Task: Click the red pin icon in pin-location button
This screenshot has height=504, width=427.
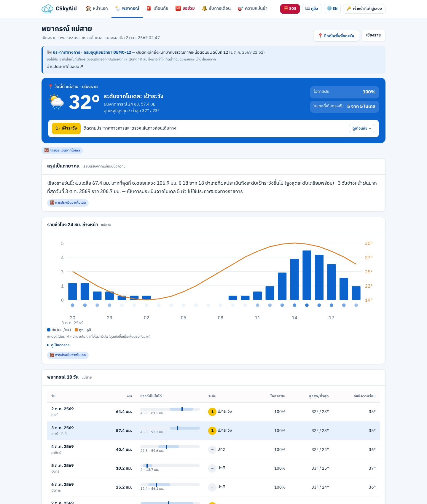Action: pyautogui.click(x=320, y=36)
